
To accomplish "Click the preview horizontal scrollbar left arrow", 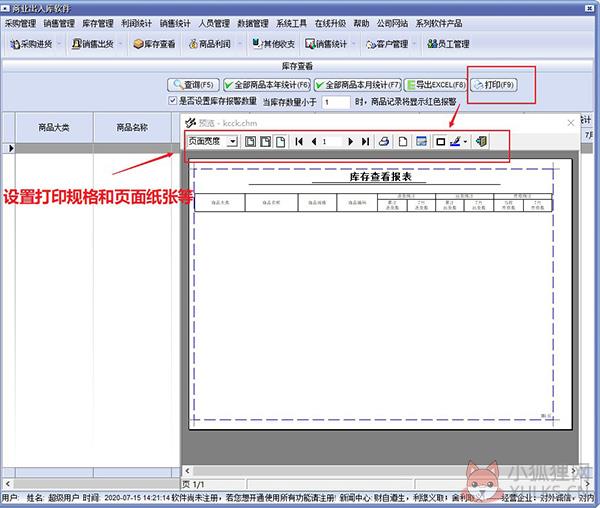I will point(187,471).
